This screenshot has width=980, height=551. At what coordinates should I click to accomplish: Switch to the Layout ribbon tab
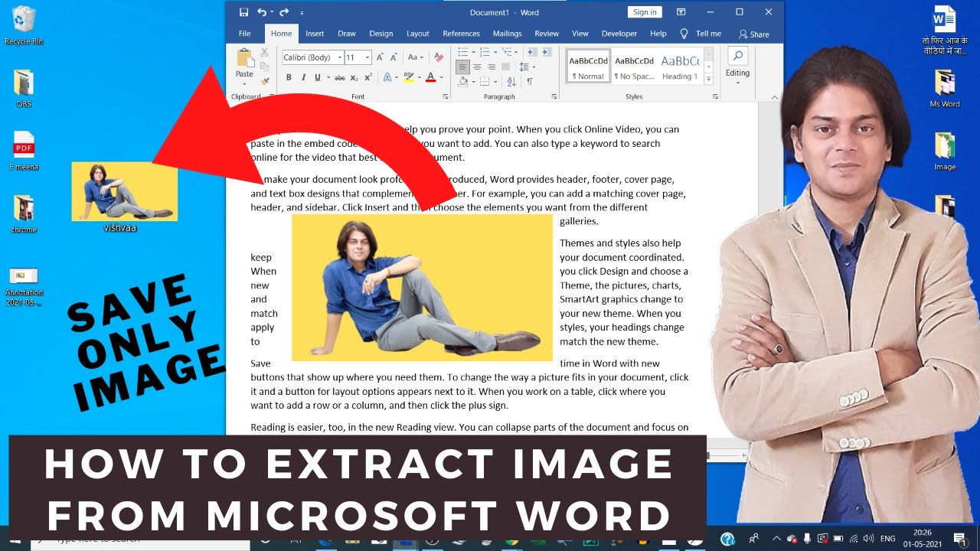click(x=417, y=34)
